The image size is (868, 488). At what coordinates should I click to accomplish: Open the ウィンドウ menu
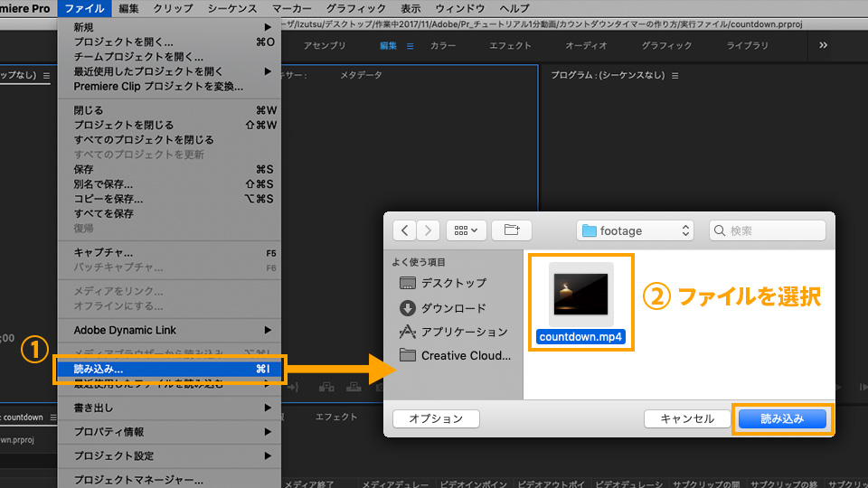pyautogui.click(x=460, y=8)
